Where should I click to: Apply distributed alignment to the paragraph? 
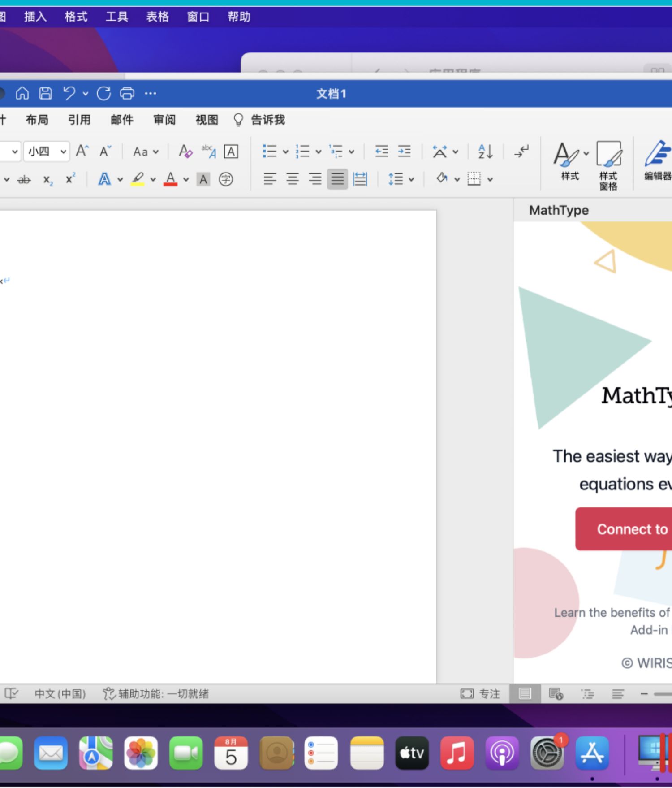coord(360,179)
